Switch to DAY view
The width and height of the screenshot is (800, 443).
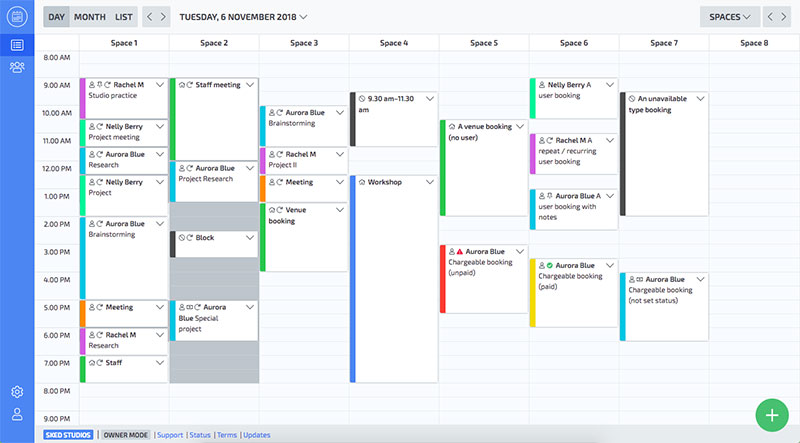56,17
